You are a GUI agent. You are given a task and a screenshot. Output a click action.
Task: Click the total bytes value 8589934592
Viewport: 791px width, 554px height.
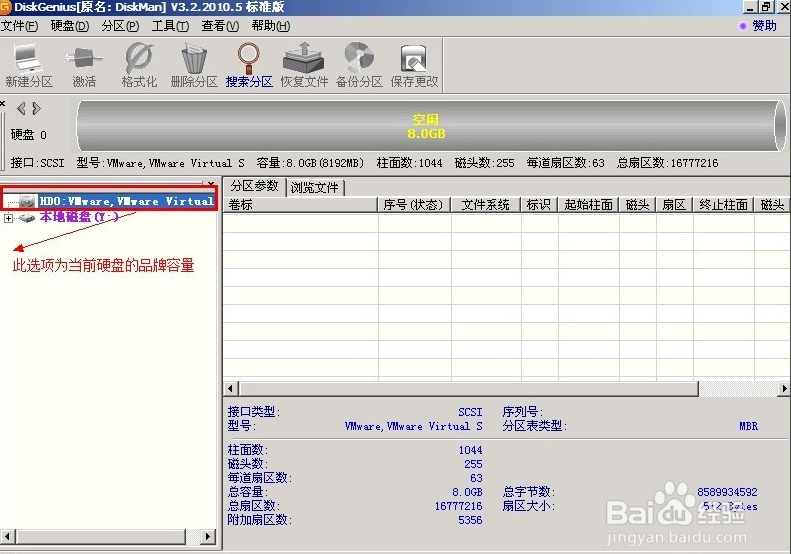727,491
